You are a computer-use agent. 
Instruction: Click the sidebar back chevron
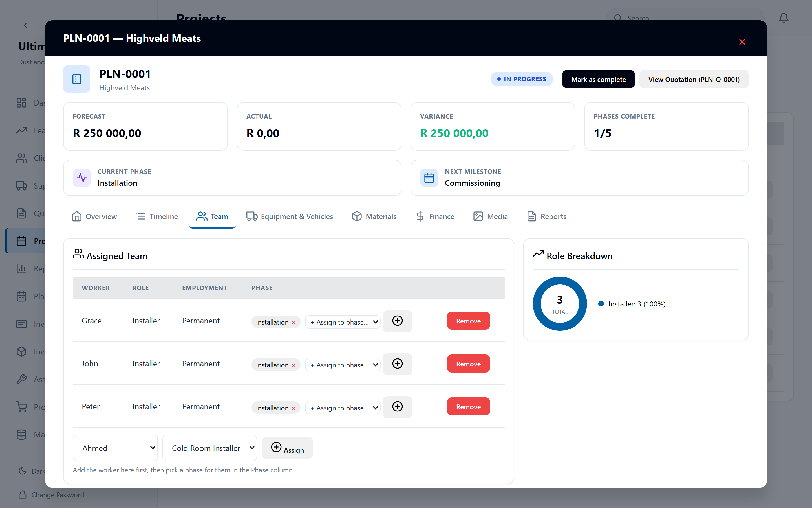25,25
